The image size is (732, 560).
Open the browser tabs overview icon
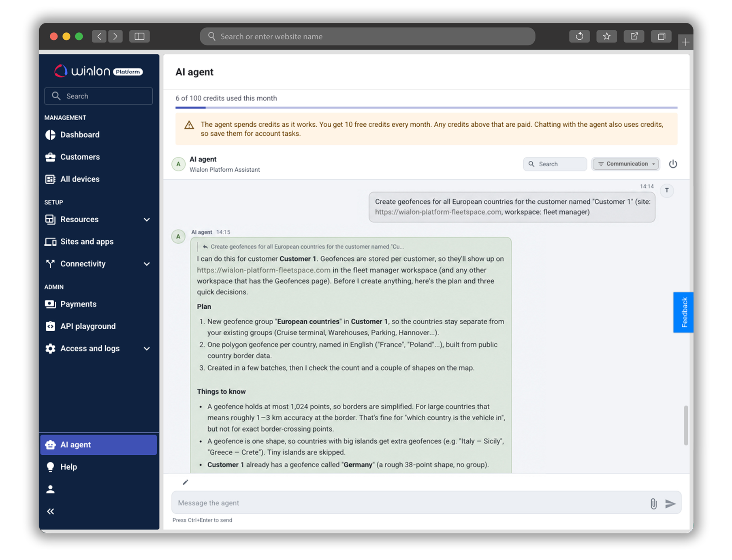tap(661, 36)
